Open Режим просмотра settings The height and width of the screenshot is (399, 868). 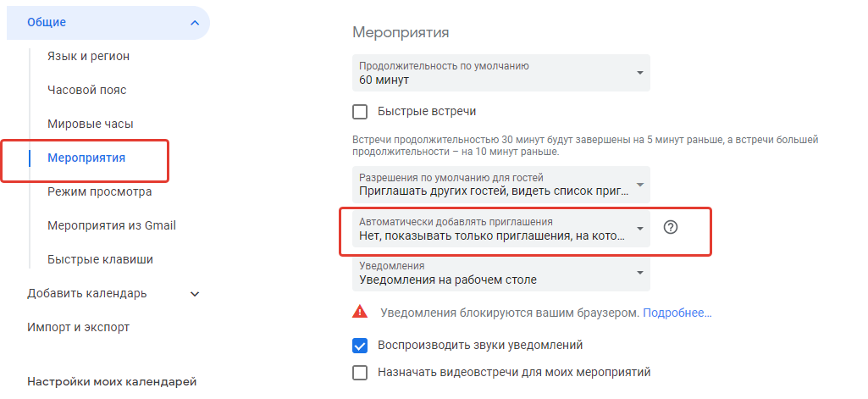coord(99,191)
